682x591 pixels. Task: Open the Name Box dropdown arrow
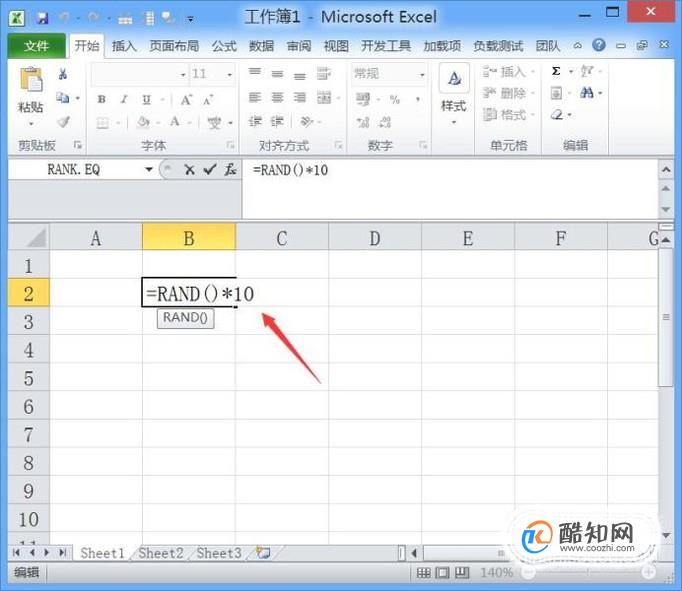pos(149,169)
